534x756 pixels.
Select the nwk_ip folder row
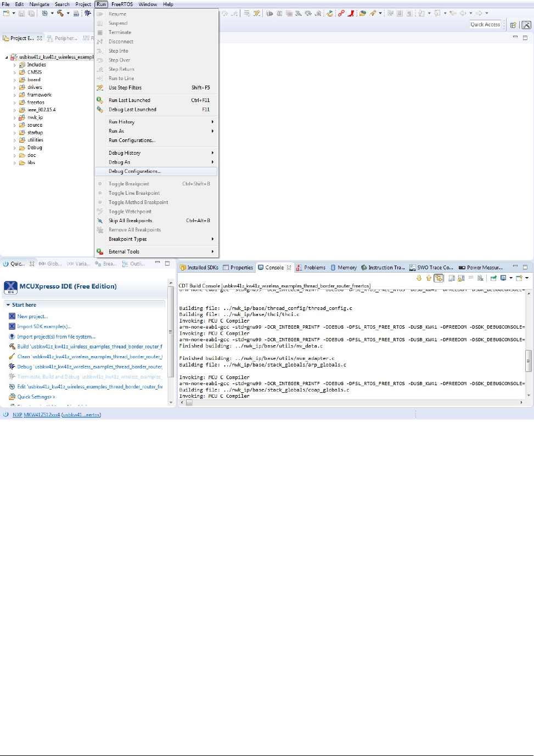pyautogui.click(x=35, y=117)
